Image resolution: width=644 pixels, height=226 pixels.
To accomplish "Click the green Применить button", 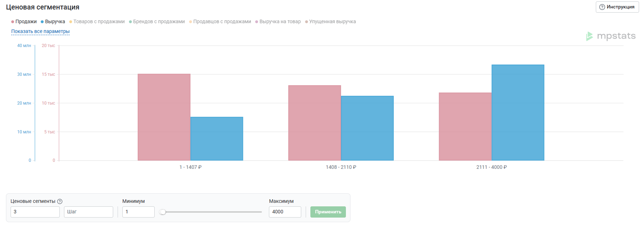I will (x=328, y=212).
